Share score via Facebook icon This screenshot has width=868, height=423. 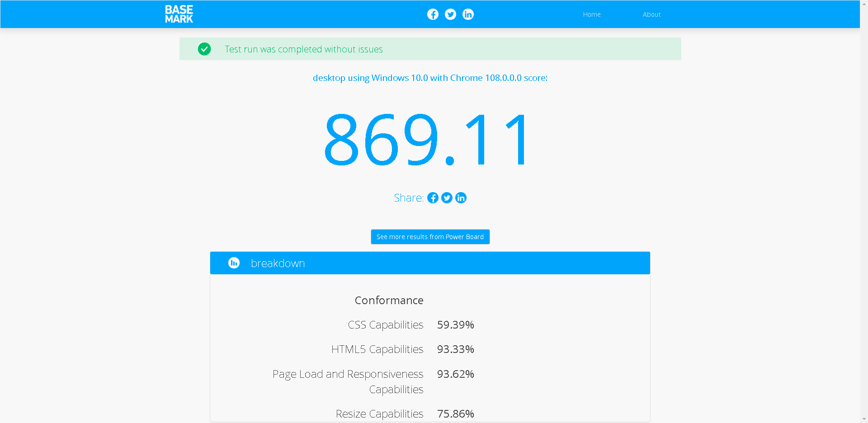pyautogui.click(x=433, y=198)
